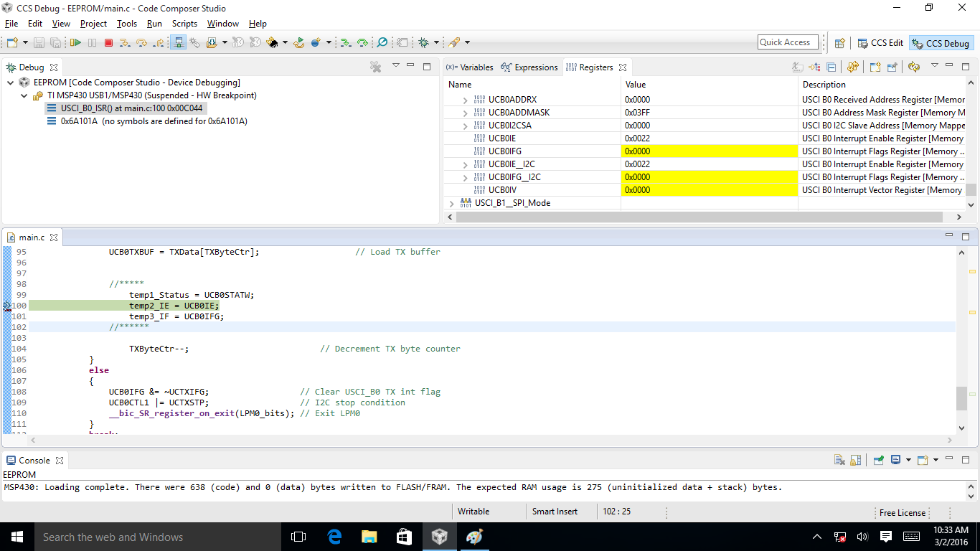Click the Step Into toolbar icon

[125, 43]
